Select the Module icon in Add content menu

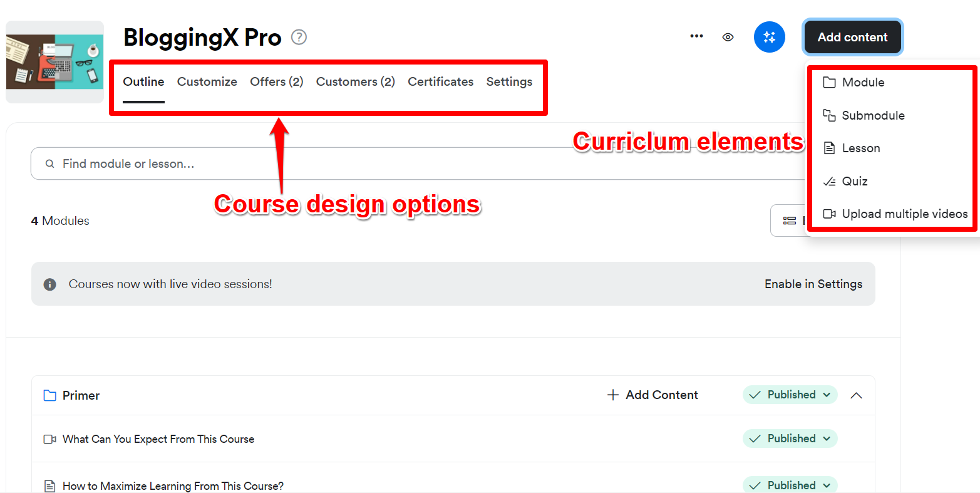tap(830, 82)
